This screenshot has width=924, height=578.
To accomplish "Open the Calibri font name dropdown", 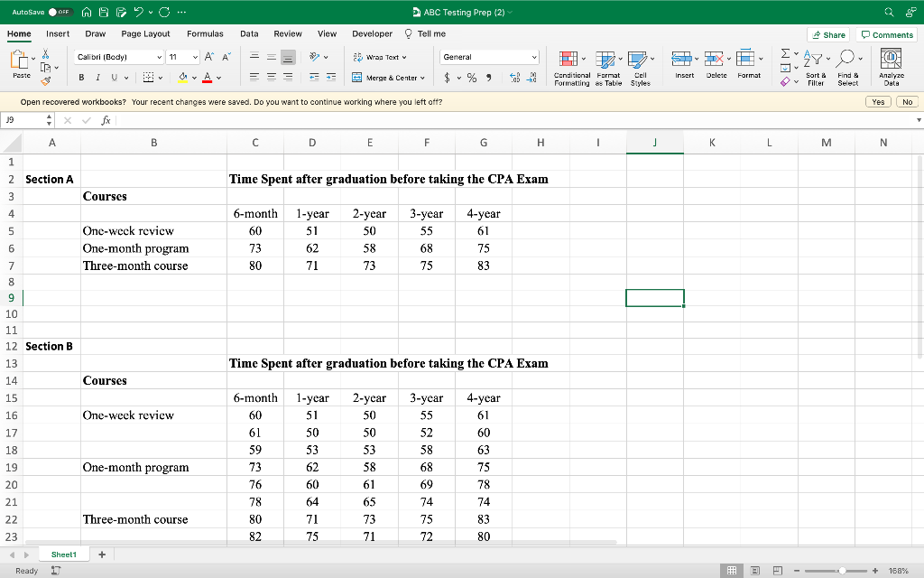I will pos(159,57).
